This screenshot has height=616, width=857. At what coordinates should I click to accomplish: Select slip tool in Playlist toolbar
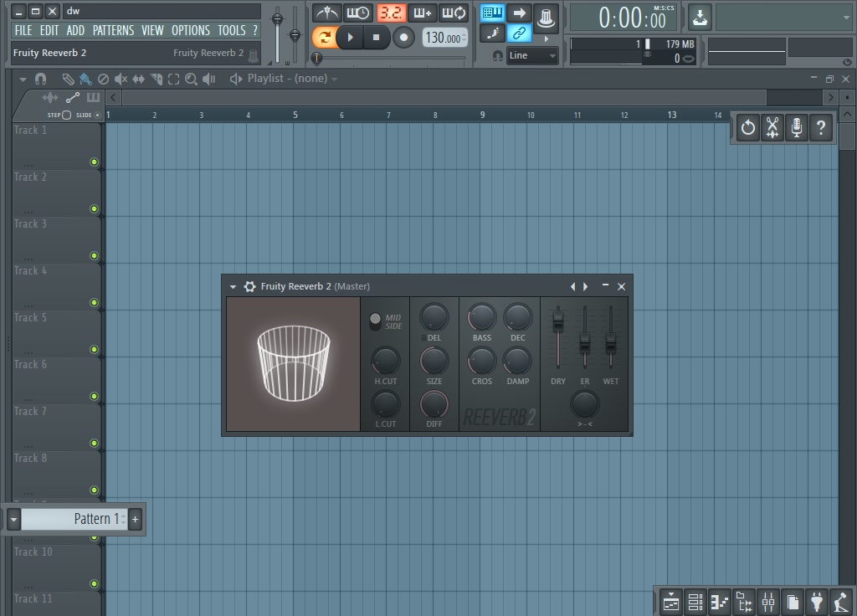pyautogui.click(x=138, y=80)
